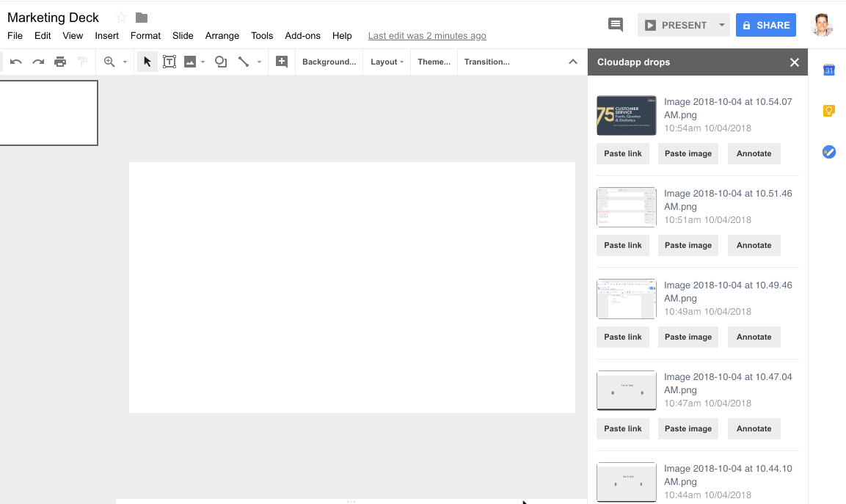Open Google Calendar side panel icon
846x504 pixels.
pyautogui.click(x=828, y=70)
